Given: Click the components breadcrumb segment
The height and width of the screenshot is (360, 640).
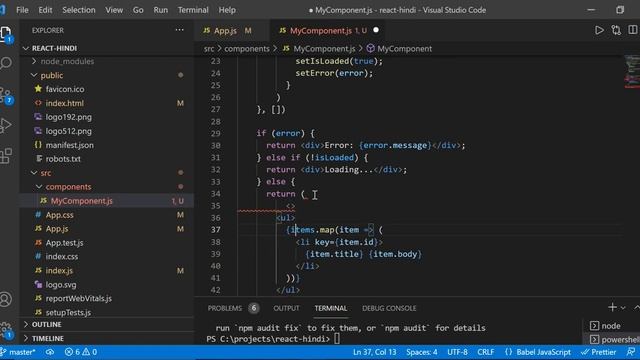Looking at the screenshot, I should 247,49.
